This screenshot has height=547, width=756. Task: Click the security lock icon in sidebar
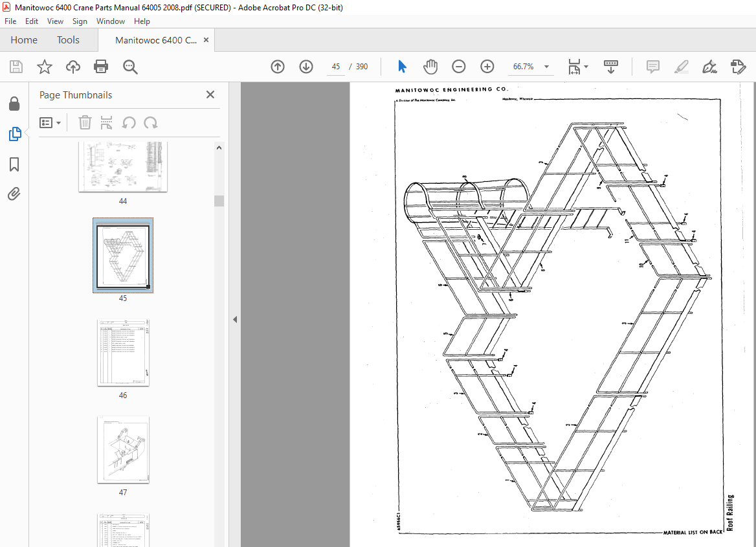14,104
